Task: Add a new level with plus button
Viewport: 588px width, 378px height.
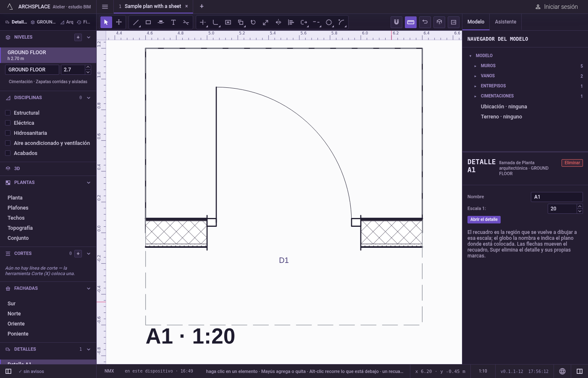Action: pos(78,37)
